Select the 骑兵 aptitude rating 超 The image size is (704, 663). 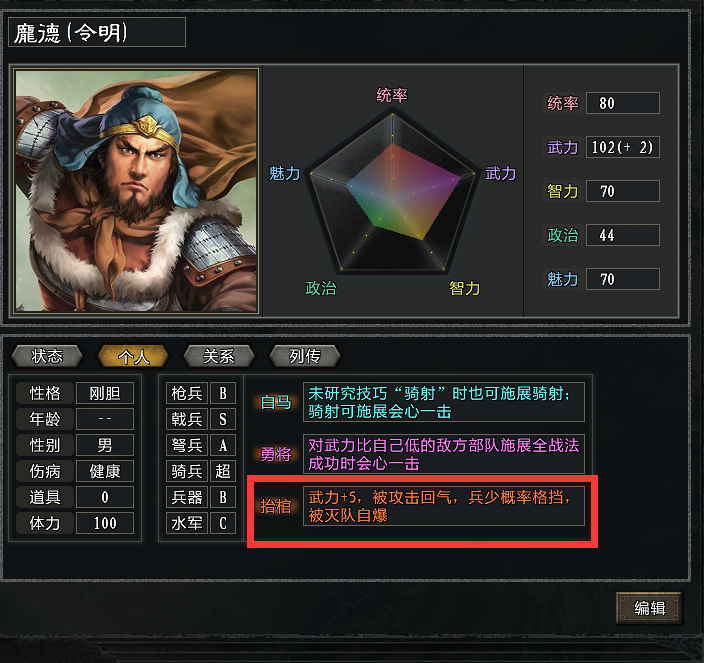point(223,471)
